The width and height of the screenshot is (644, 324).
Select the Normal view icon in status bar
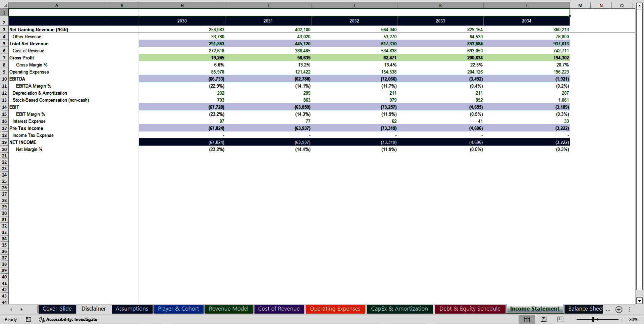[x=527, y=319]
